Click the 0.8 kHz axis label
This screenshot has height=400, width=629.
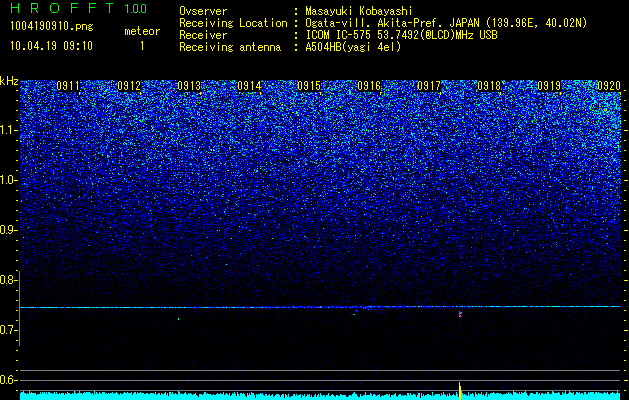[9, 280]
